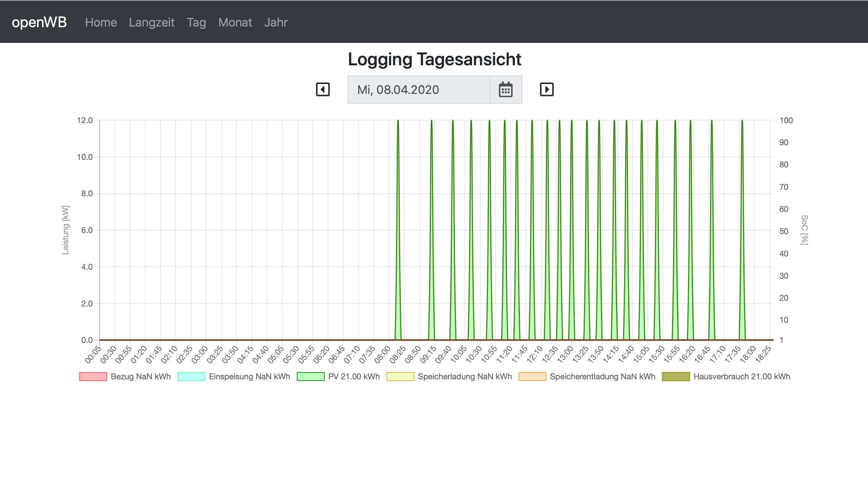Open the Home nav item
Screen dimensions: 868x481
[101, 22]
